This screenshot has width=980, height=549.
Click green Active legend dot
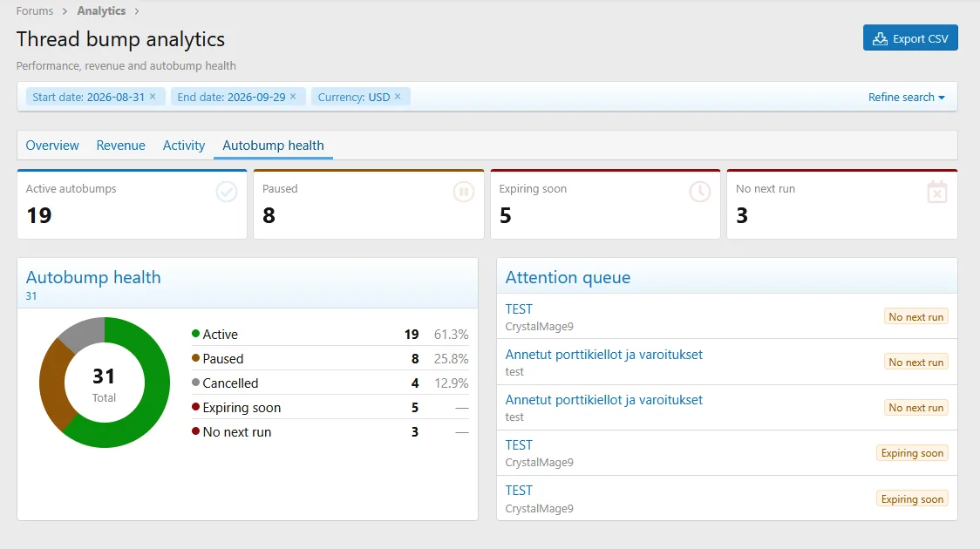tap(195, 334)
